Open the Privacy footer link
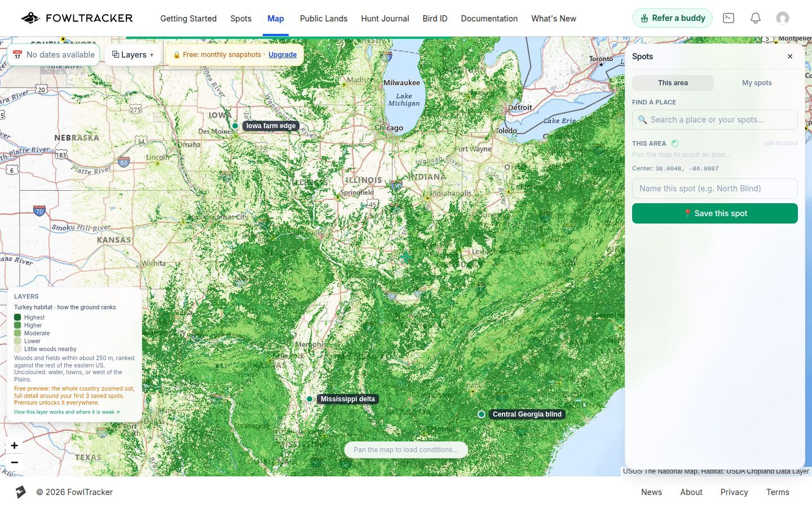 [x=734, y=492]
